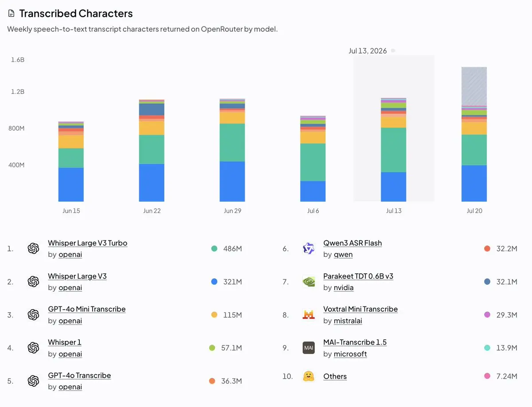The width and height of the screenshot is (532, 407).
Task: Click the orange swatch next to 36.3M
Action: (212, 381)
